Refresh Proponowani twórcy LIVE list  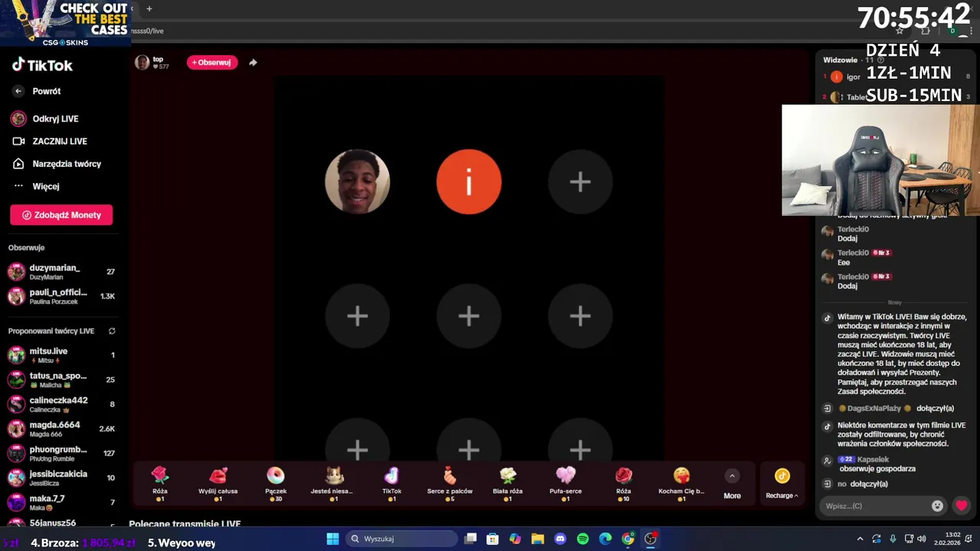pos(112,331)
